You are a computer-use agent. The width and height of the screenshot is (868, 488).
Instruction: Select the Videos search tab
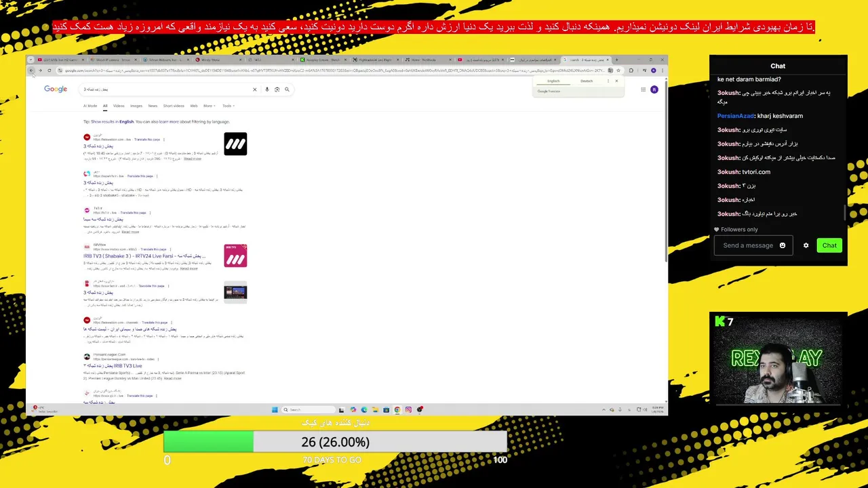click(x=119, y=106)
